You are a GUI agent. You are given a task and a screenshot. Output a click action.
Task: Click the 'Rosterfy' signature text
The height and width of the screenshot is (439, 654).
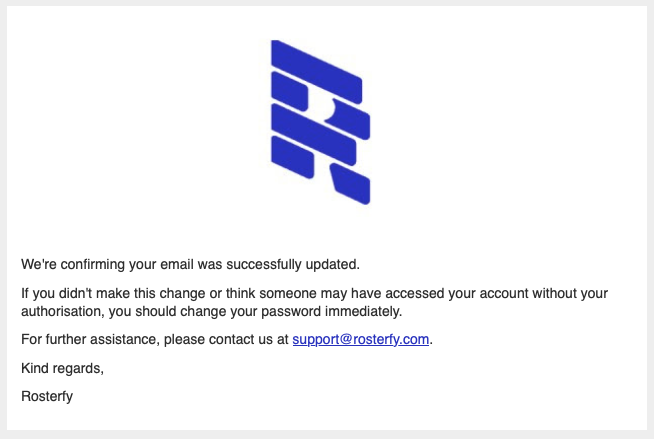(x=47, y=396)
